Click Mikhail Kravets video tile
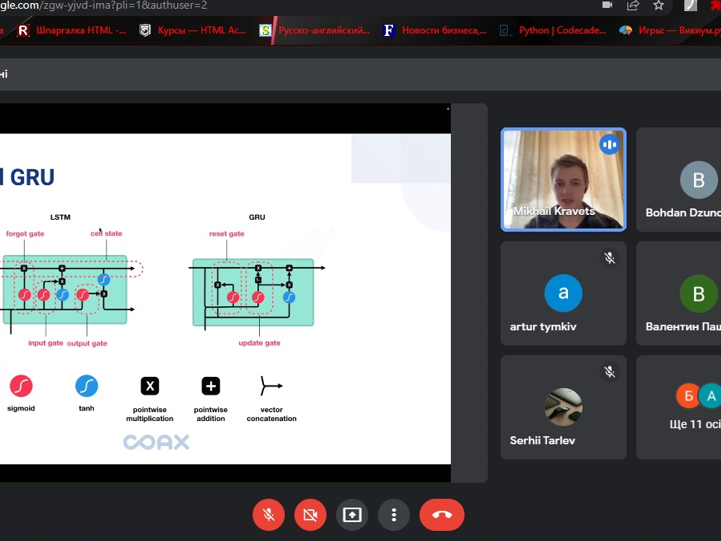 (x=563, y=180)
